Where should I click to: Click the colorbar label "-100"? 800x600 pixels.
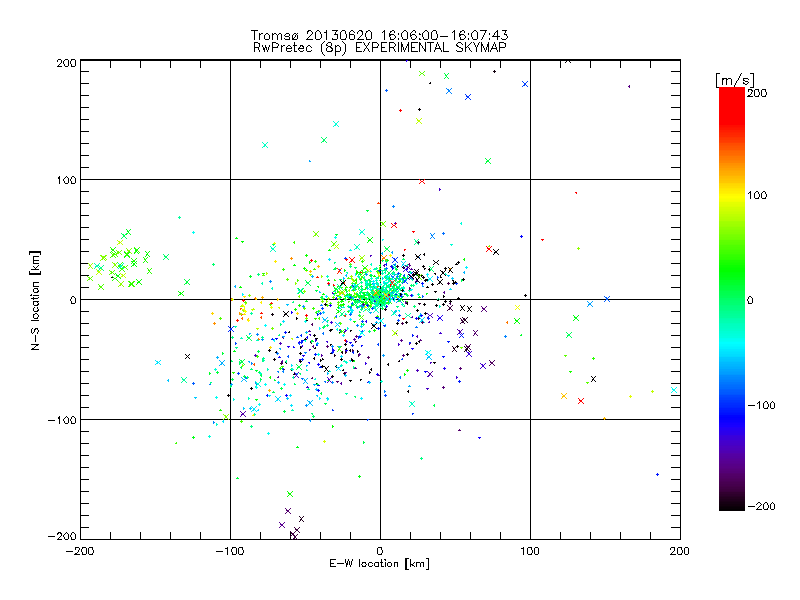click(761, 405)
